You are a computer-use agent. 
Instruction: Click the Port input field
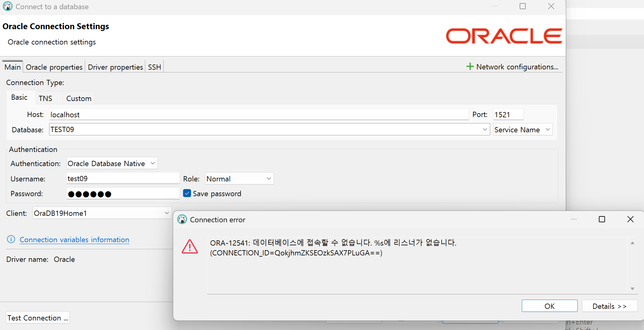[x=508, y=114]
